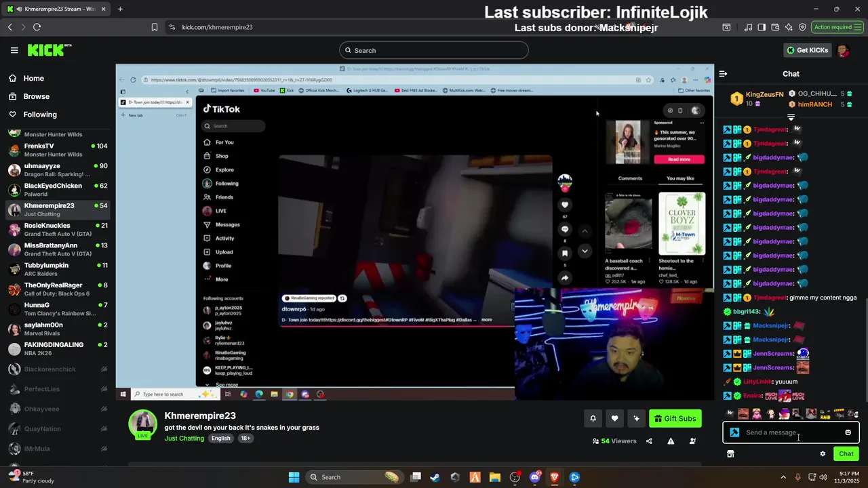Click KingZeusFN top gifter entry

757,99
